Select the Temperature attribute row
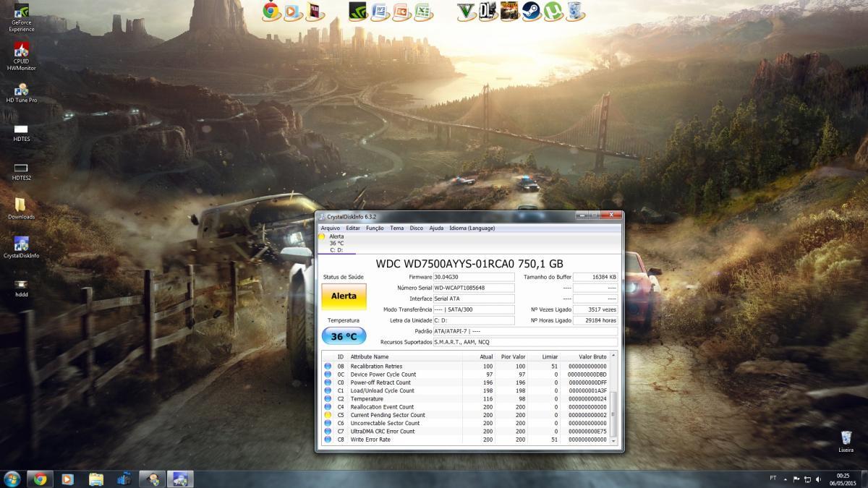Image resolution: width=868 pixels, height=488 pixels. 467,399
